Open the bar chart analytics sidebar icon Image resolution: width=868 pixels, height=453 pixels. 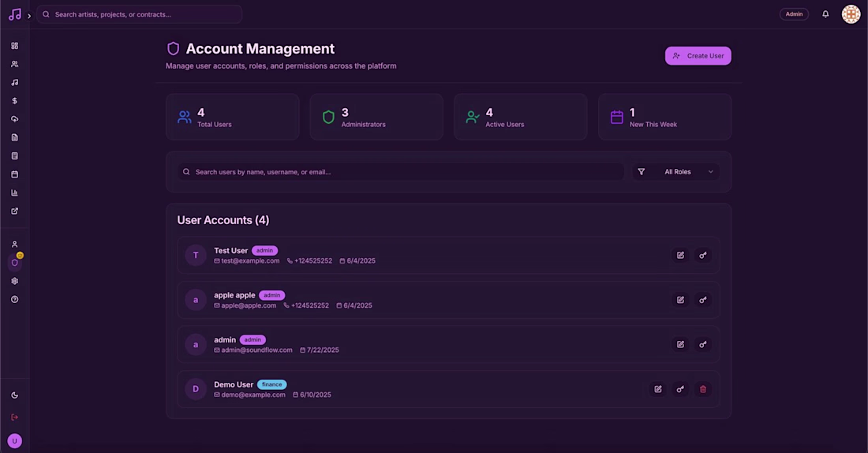14,193
